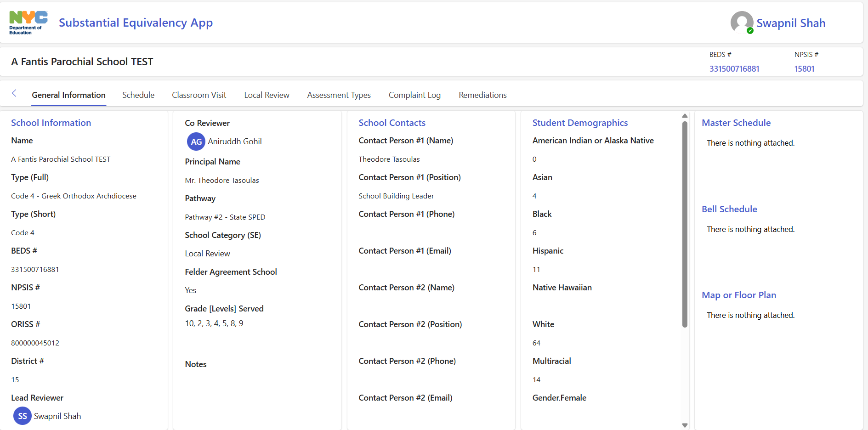Click the Master Schedule heading
Image resolution: width=868 pixels, height=430 pixels.
[736, 123]
